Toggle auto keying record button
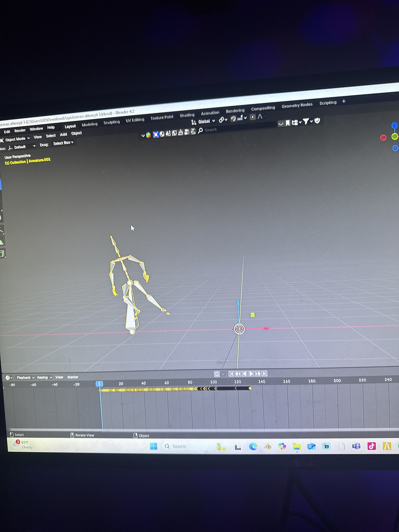399x532 pixels. pyautogui.click(x=217, y=374)
